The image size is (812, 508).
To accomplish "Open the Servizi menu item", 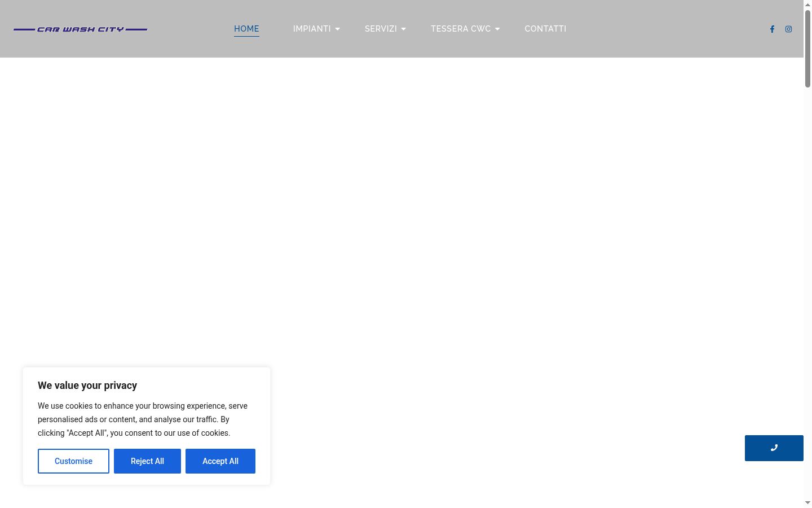I will (x=381, y=29).
